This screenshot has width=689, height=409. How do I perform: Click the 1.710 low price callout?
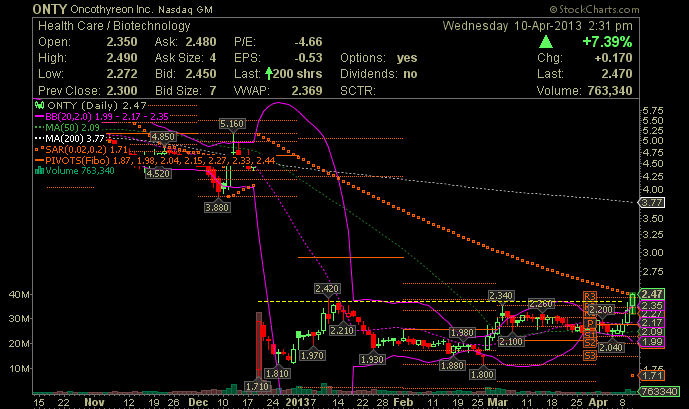pyautogui.click(x=257, y=385)
